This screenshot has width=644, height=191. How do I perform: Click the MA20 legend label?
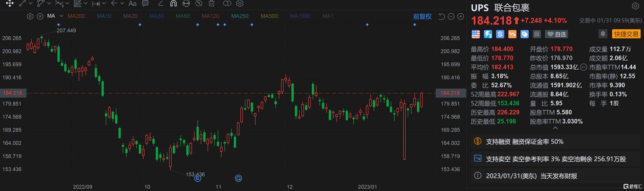point(131,16)
